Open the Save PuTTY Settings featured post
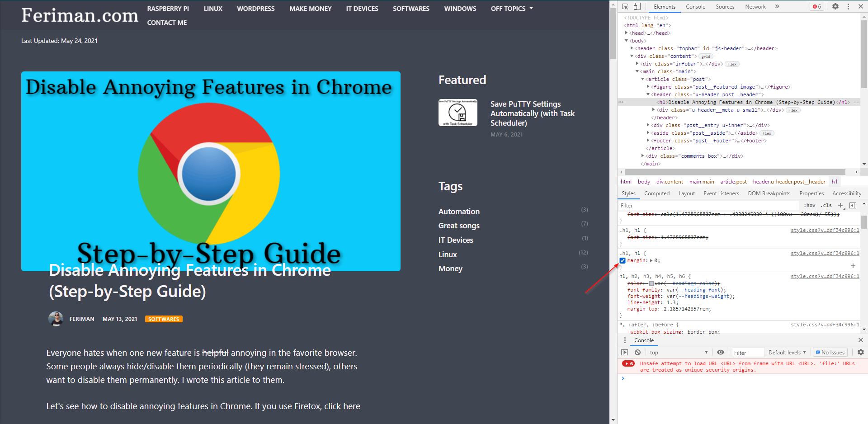Screen dimensions: 868x424 (532, 113)
